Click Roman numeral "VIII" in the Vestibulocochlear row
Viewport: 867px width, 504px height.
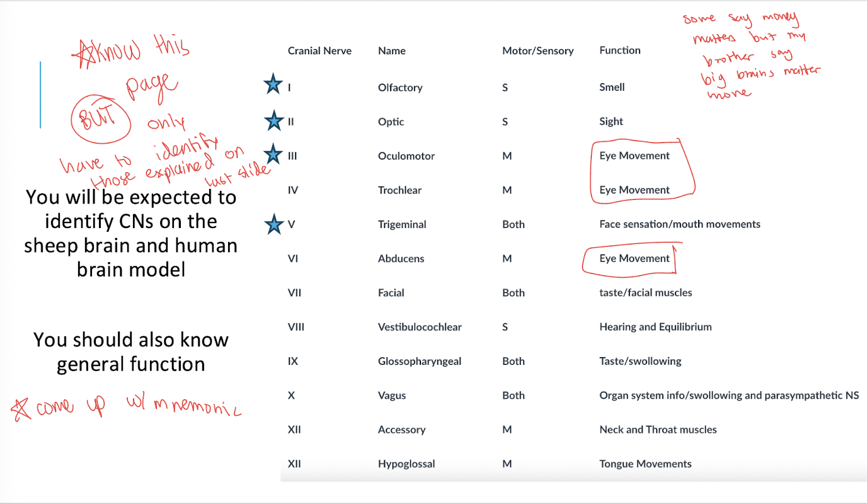point(296,327)
